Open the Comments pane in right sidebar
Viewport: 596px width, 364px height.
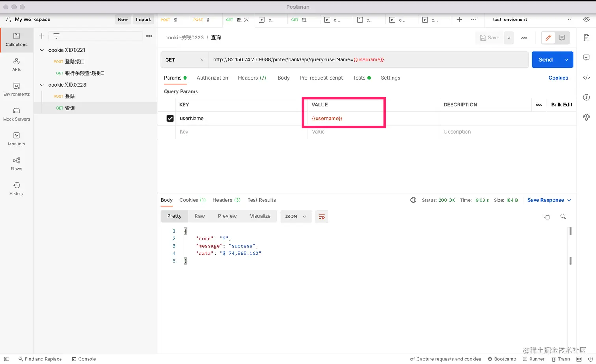tap(587, 58)
